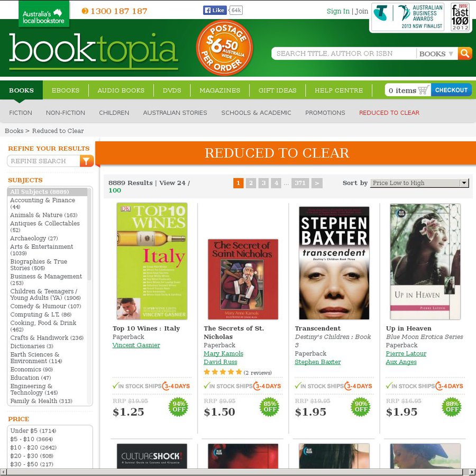Filter by Under $5 price range

pyautogui.click(x=33, y=431)
